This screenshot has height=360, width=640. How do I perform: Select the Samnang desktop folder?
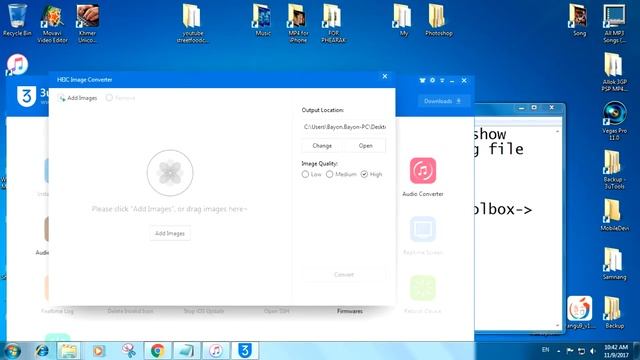614,263
